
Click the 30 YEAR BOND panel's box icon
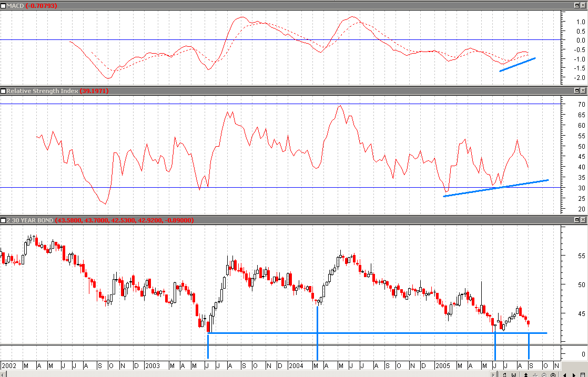pyautogui.click(x=3, y=220)
